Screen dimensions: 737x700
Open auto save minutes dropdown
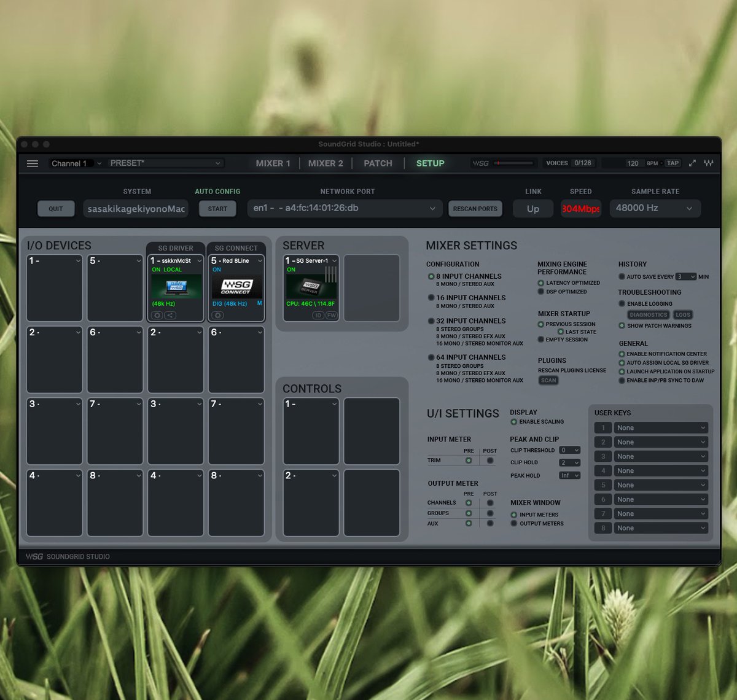pos(686,277)
